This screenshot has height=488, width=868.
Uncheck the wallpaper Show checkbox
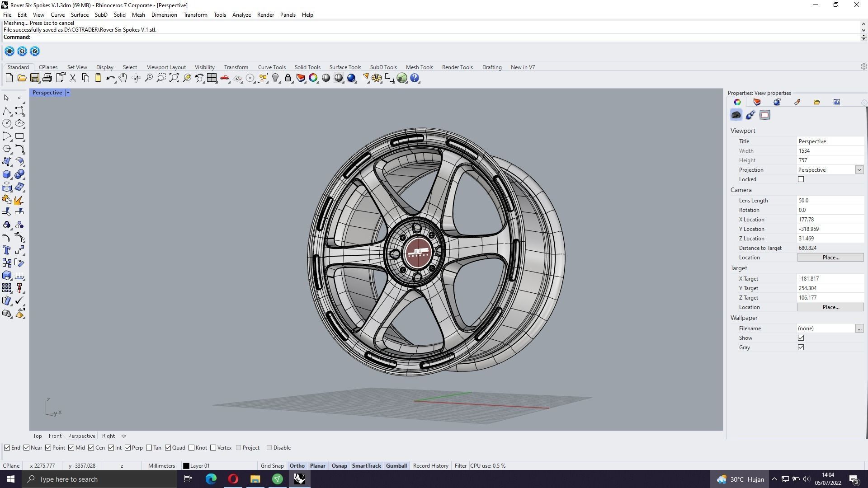click(x=801, y=338)
